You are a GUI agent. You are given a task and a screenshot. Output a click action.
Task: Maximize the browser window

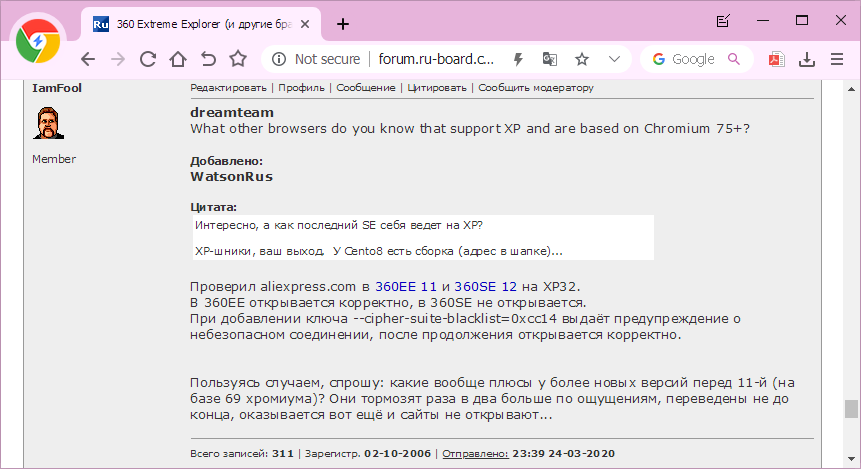(802, 21)
